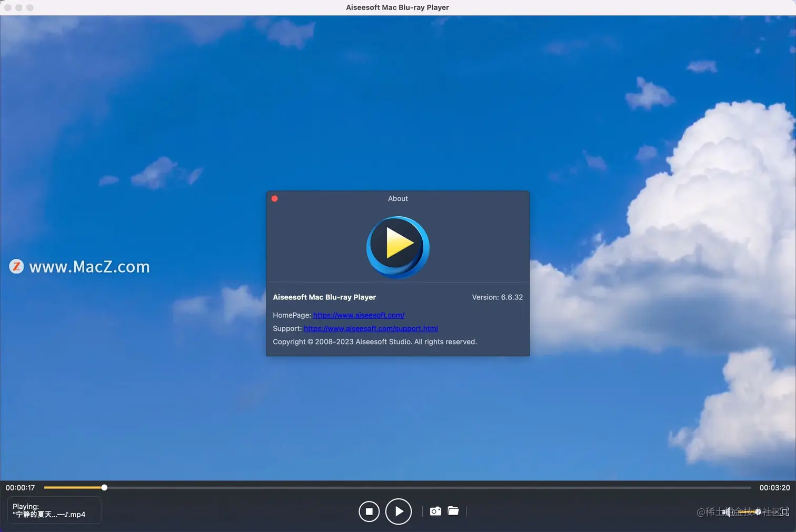This screenshot has width=796, height=532.
Task: Close the About dialog
Action: 274,198
